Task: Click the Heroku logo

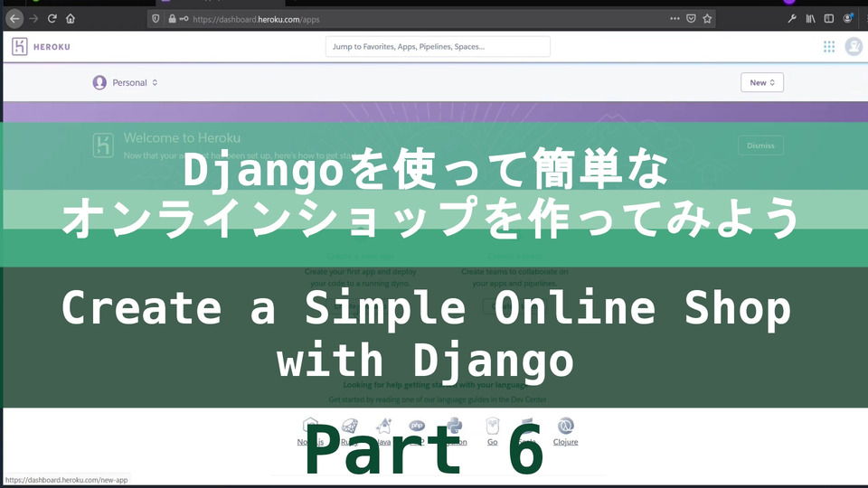Action: point(19,46)
